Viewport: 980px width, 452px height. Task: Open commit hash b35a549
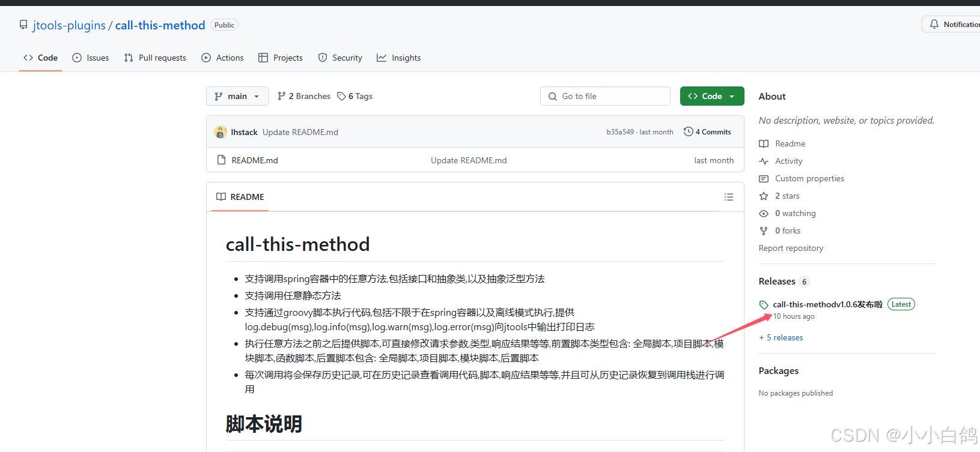tap(620, 132)
